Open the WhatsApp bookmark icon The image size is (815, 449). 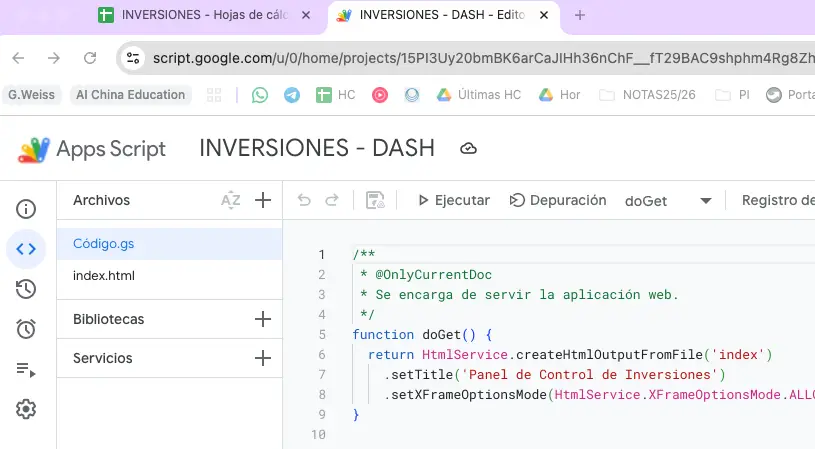tap(260, 95)
